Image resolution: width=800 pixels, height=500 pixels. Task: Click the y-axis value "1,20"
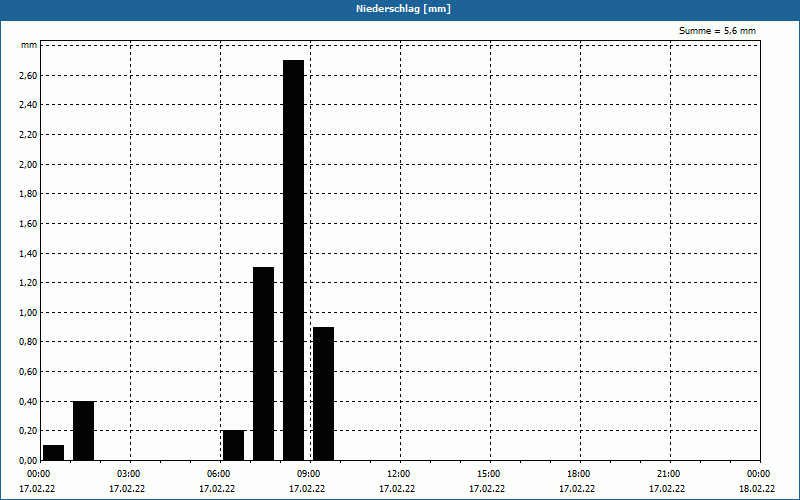click(29, 283)
